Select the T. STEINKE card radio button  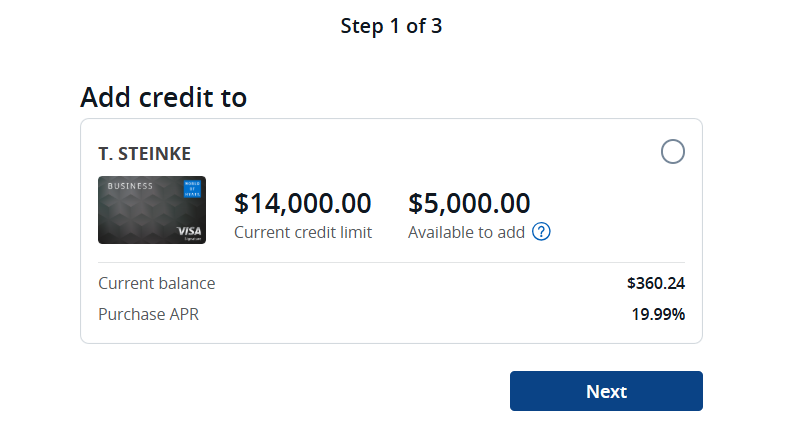pyautogui.click(x=672, y=152)
